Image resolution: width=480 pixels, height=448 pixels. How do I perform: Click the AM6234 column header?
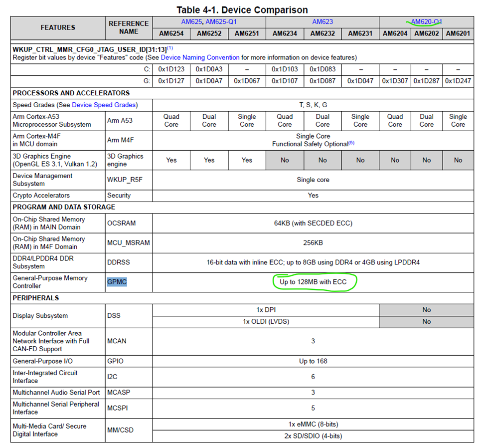285,33
